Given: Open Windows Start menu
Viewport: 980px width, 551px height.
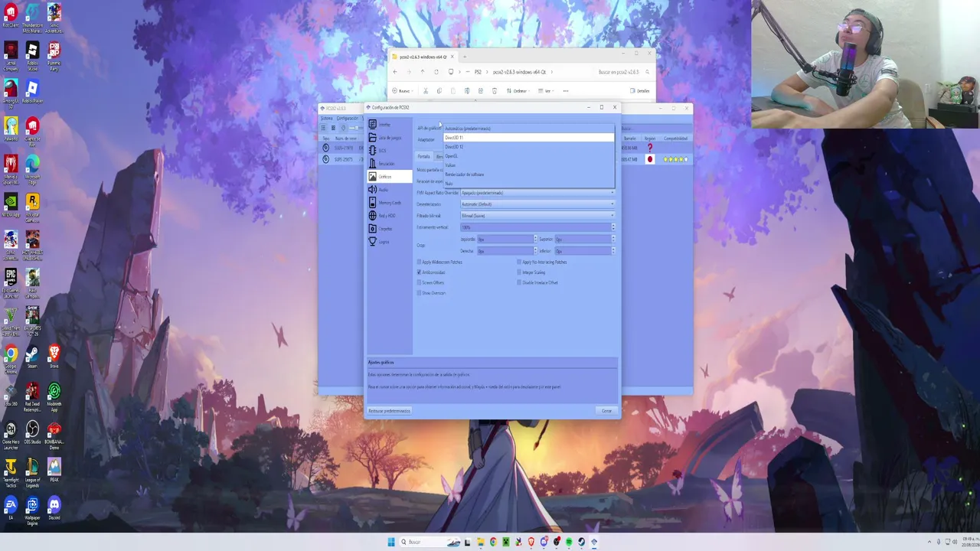Looking at the screenshot, I should 391,542.
